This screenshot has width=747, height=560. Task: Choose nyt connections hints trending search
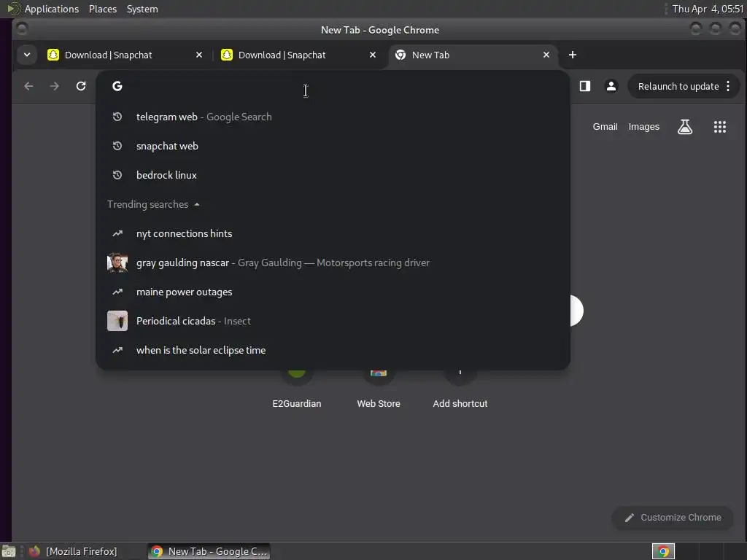333,233
